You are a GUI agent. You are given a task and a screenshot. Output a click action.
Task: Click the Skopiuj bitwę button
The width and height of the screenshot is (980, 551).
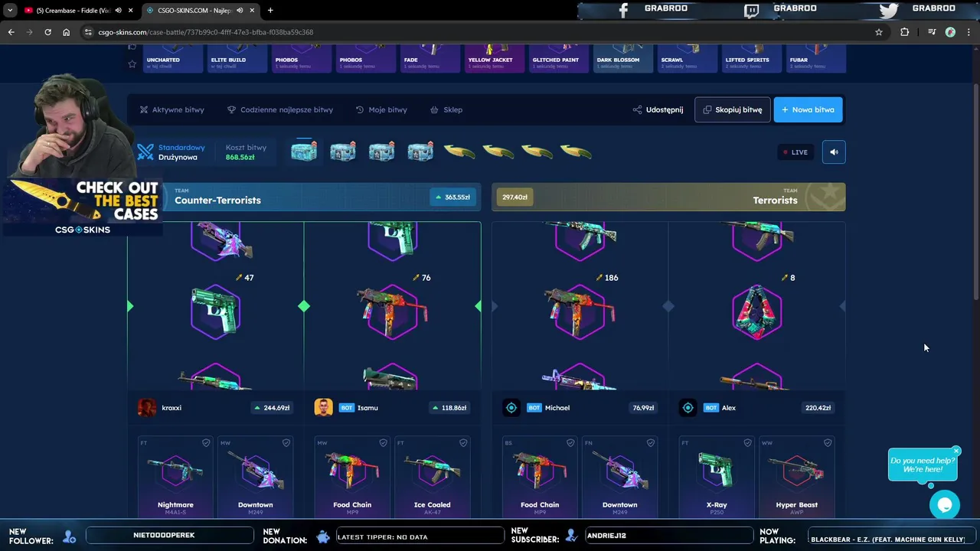point(732,109)
